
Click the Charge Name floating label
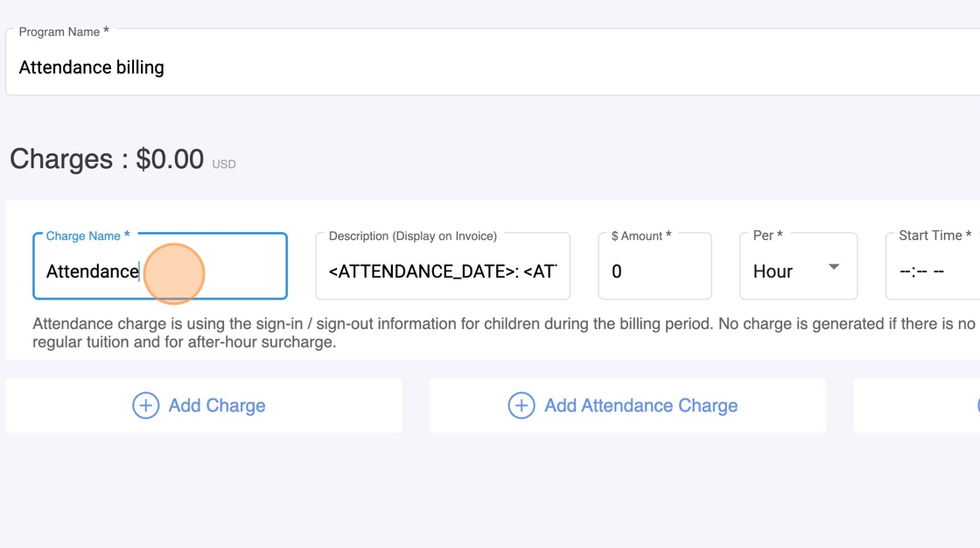click(84, 235)
